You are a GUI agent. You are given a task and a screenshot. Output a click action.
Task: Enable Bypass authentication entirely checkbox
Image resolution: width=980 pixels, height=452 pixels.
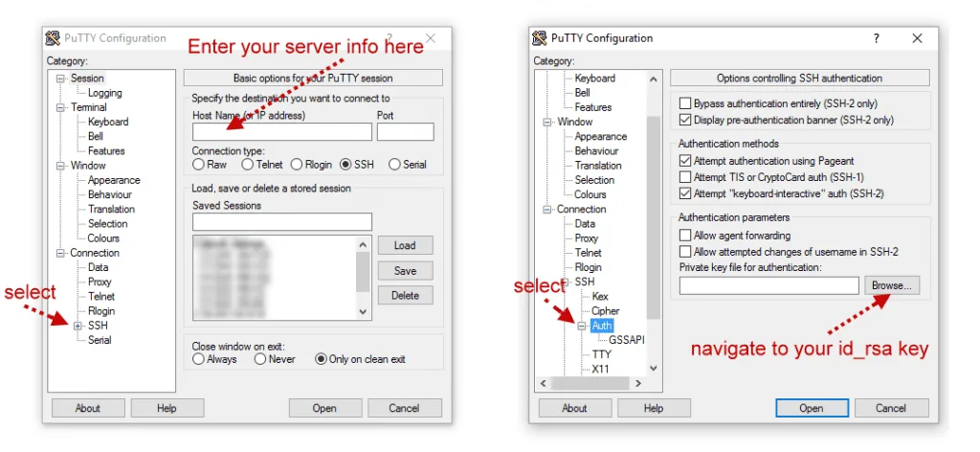click(x=685, y=103)
